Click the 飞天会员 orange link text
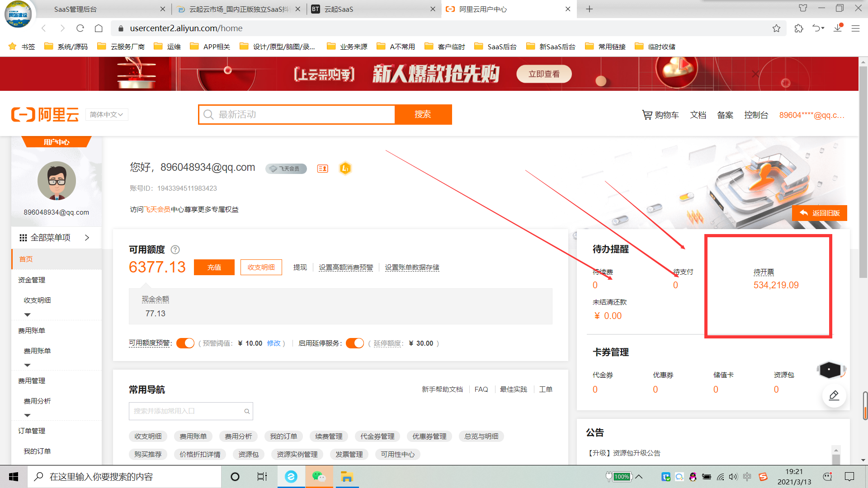The height and width of the screenshot is (488, 868). coord(157,210)
